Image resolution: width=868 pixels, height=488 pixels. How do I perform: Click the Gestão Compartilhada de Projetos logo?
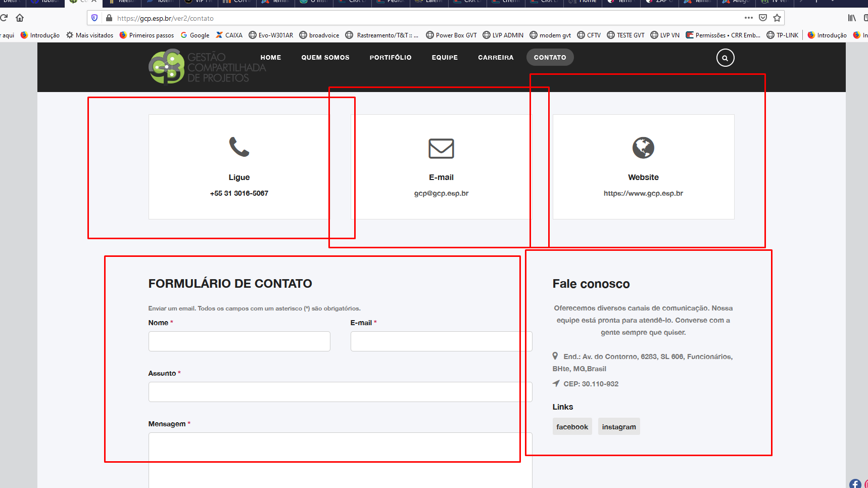point(207,67)
